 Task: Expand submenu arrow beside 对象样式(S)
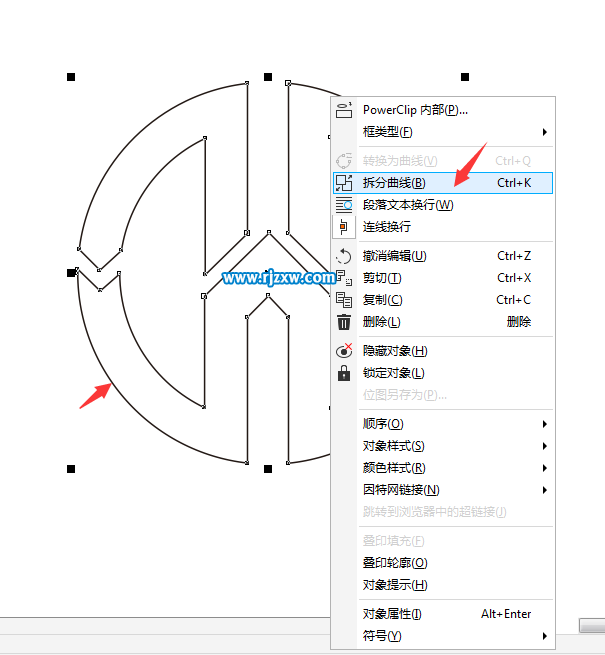click(544, 446)
